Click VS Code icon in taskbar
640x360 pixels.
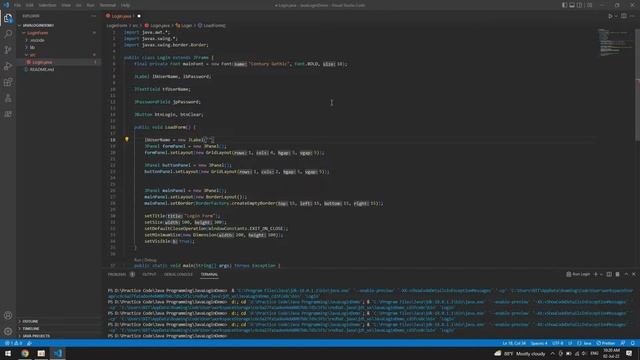click(58, 353)
